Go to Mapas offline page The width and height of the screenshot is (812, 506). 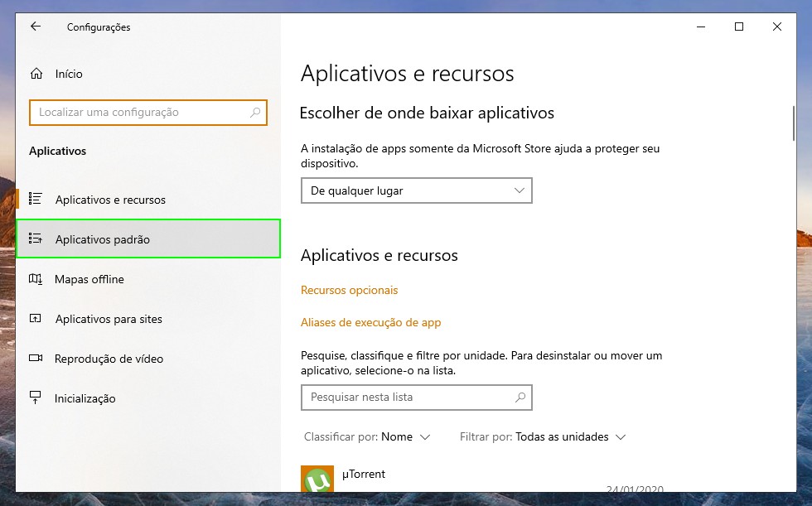147,279
